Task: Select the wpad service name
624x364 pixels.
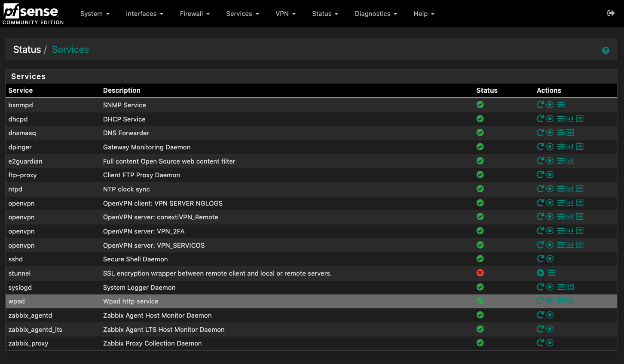Action: [x=16, y=301]
